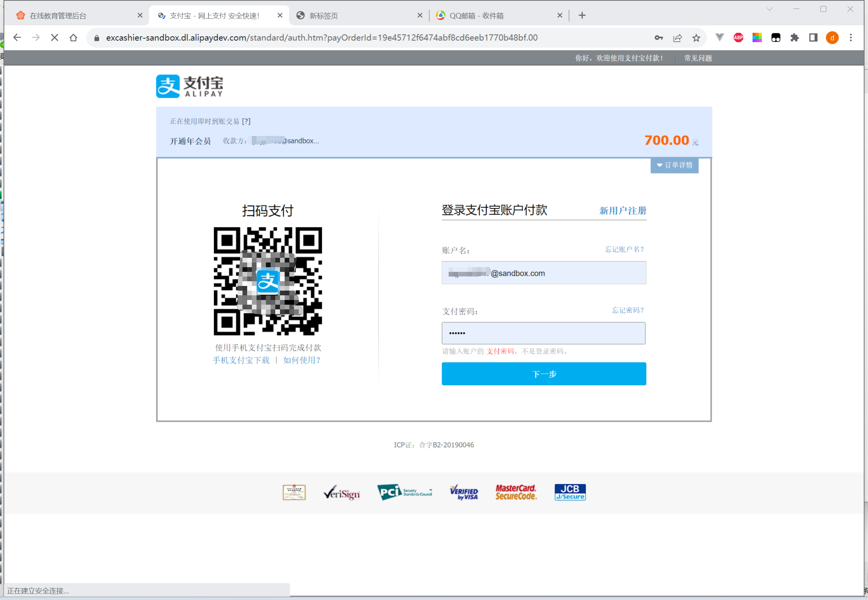
Task: Click the password key icon in address bar
Action: tap(659, 37)
